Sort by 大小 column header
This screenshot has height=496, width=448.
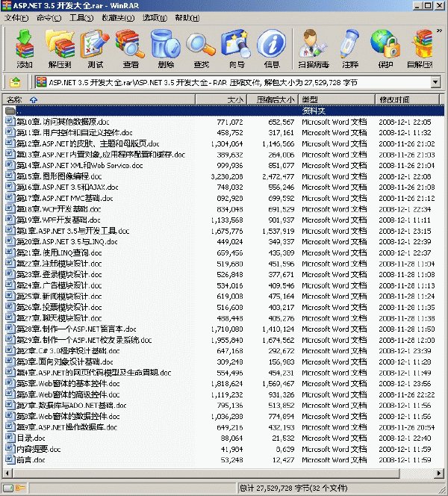click(221, 99)
